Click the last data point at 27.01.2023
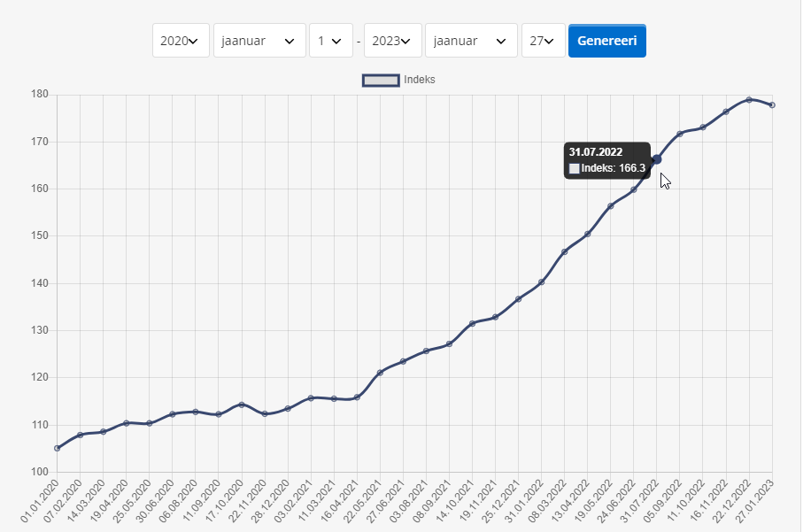811x532 pixels. pyautogui.click(x=772, y=105)
